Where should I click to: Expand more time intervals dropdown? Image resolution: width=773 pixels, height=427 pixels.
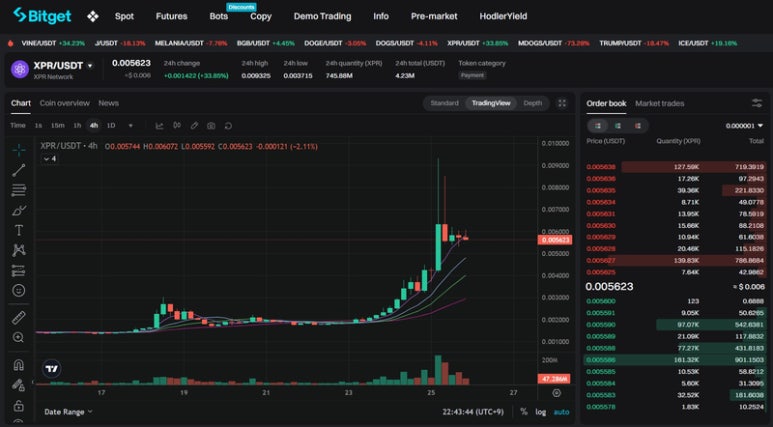[131, 126]
